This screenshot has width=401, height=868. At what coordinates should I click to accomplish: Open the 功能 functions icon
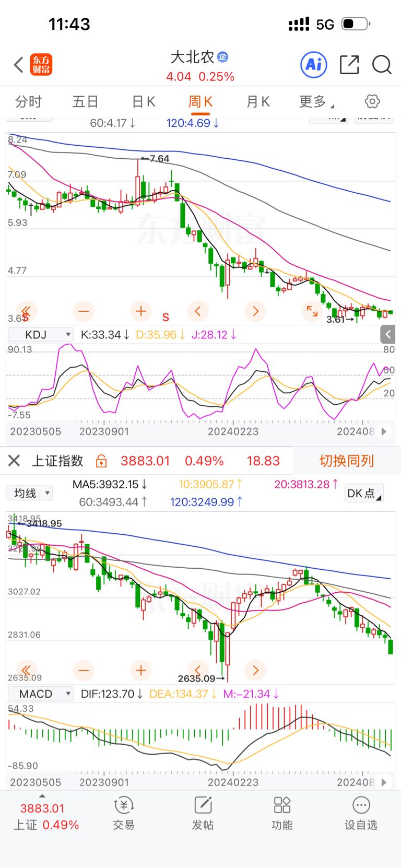(x=282, y=814)
